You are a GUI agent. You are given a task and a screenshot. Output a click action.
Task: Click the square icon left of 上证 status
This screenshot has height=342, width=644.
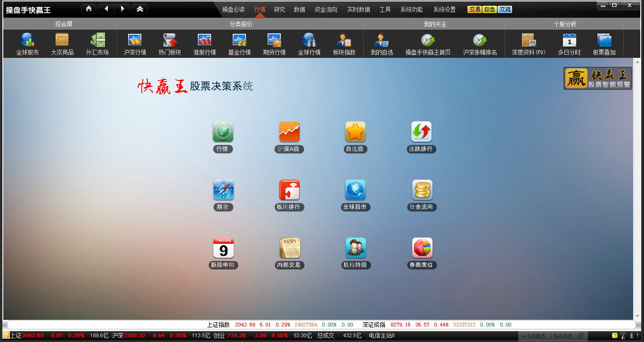[6, 335]
